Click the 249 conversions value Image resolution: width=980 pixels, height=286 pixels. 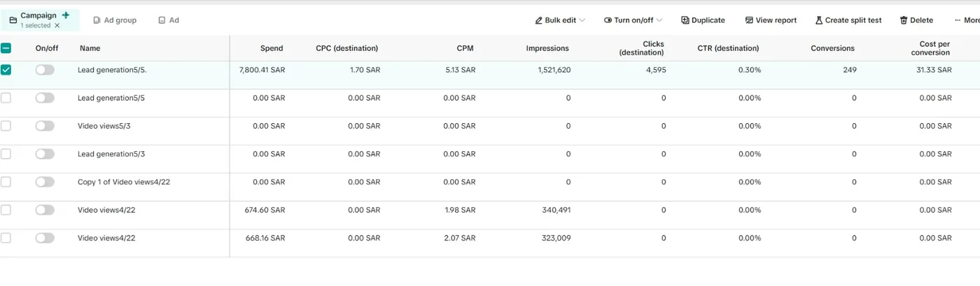pos(850,70)
